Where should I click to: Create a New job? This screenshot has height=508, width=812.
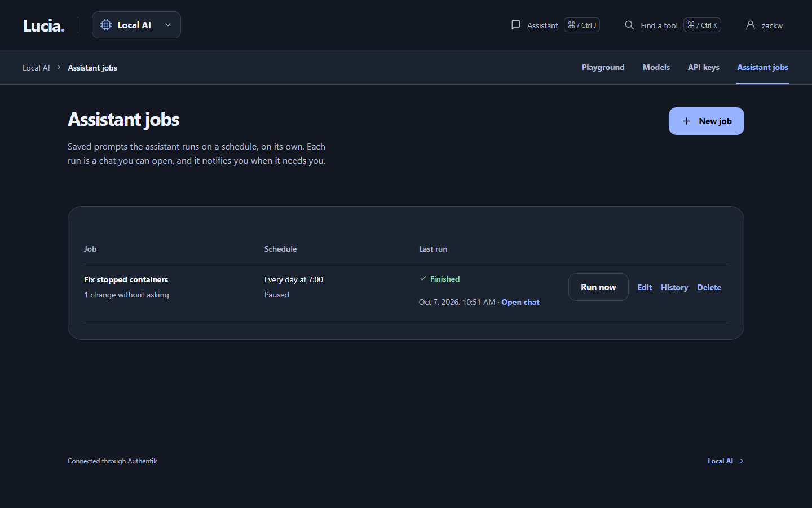(x=707, y=121)
